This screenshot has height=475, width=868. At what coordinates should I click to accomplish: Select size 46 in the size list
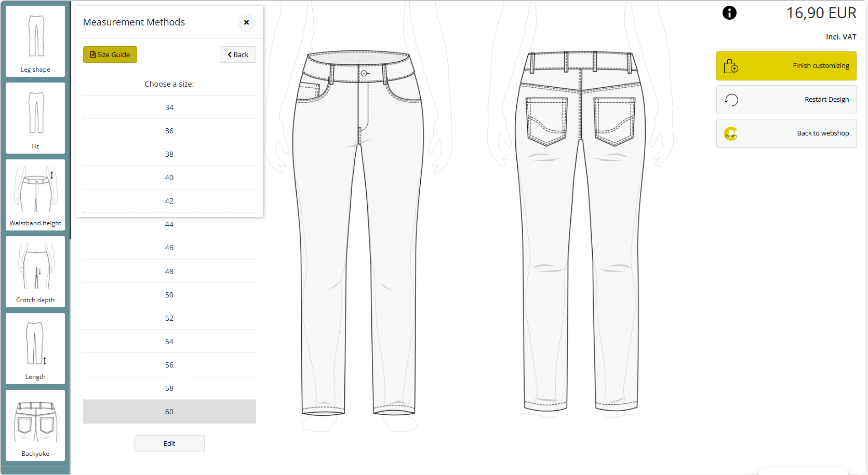(x=169, y=248)
